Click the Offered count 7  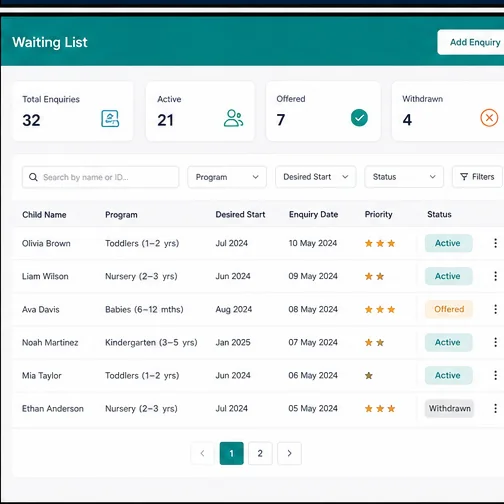(x=281, y=120)
